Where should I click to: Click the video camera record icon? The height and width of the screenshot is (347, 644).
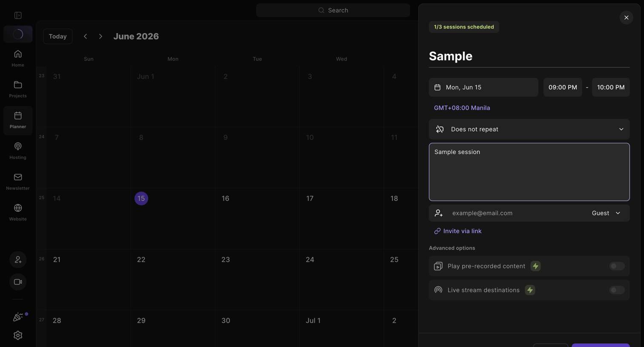coord(18,282)
